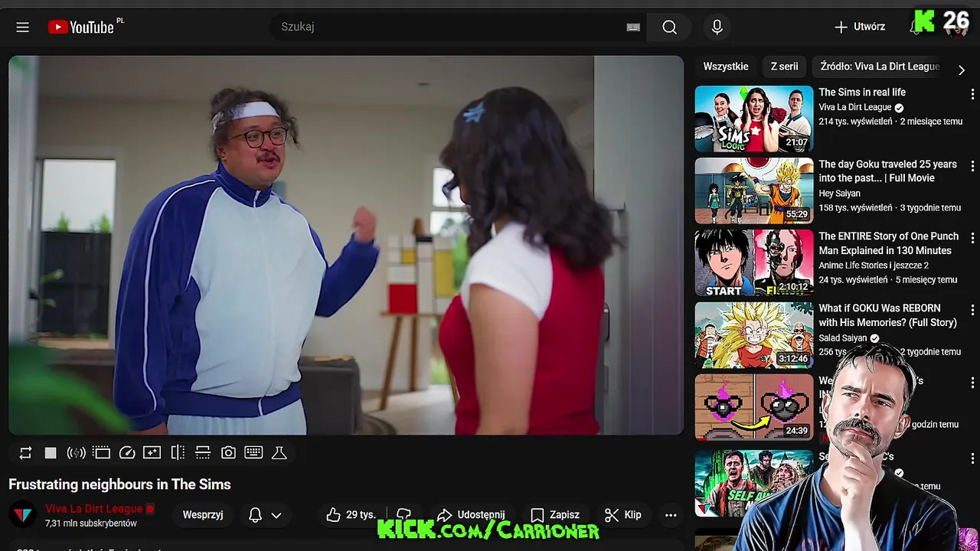The image size is (980, 551).
Task: Go to YouTube home via logo
Action: (80, 27)
